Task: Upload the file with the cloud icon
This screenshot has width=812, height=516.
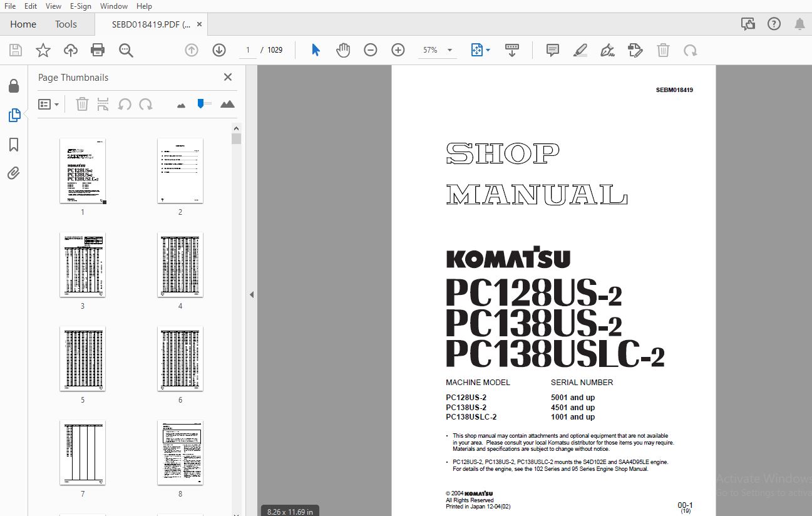Action: tap(71, 50)
